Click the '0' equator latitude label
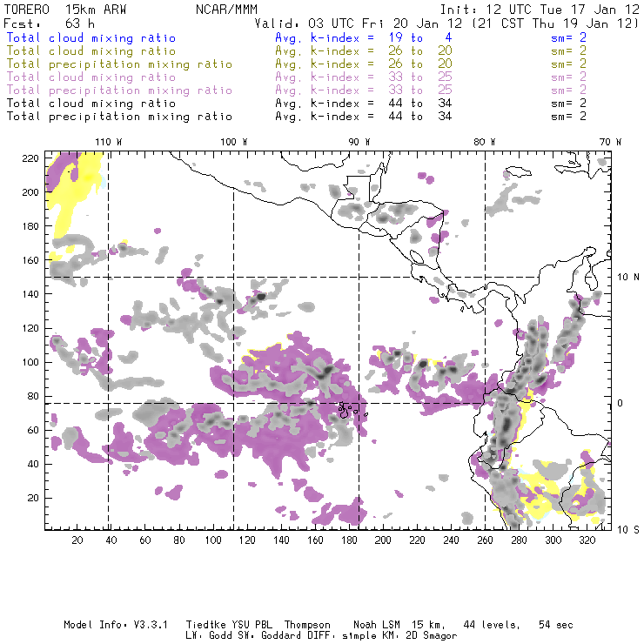644x644 pixels. 621,403
